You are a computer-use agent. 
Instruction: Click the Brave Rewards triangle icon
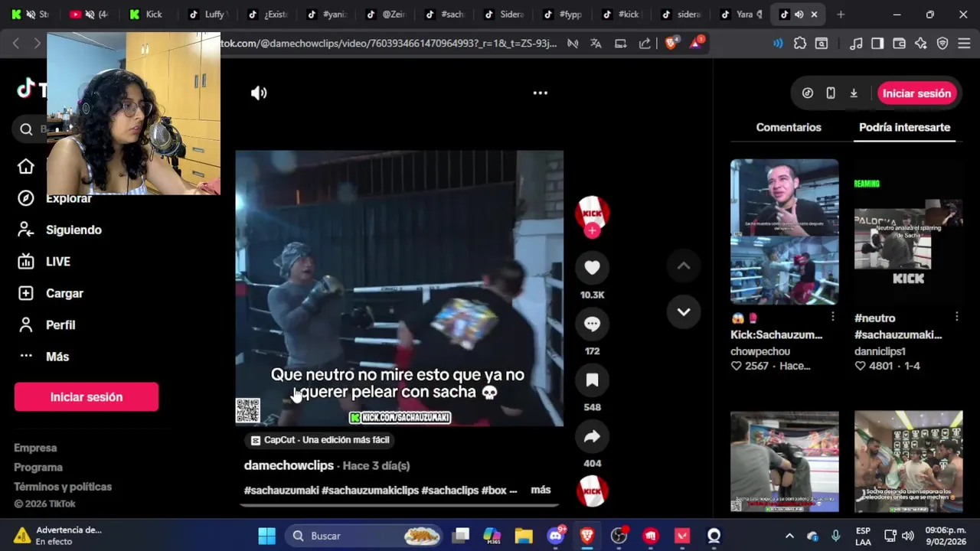coord(695,44)
